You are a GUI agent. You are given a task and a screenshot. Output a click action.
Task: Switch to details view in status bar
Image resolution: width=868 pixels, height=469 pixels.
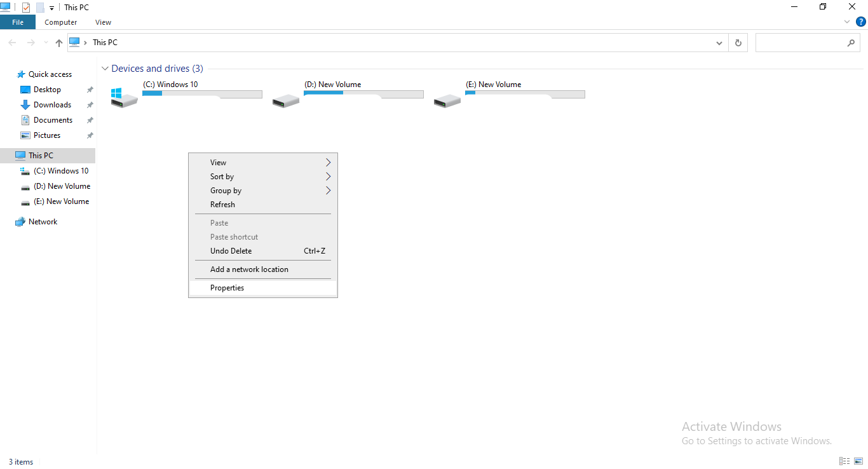[844, 461]
